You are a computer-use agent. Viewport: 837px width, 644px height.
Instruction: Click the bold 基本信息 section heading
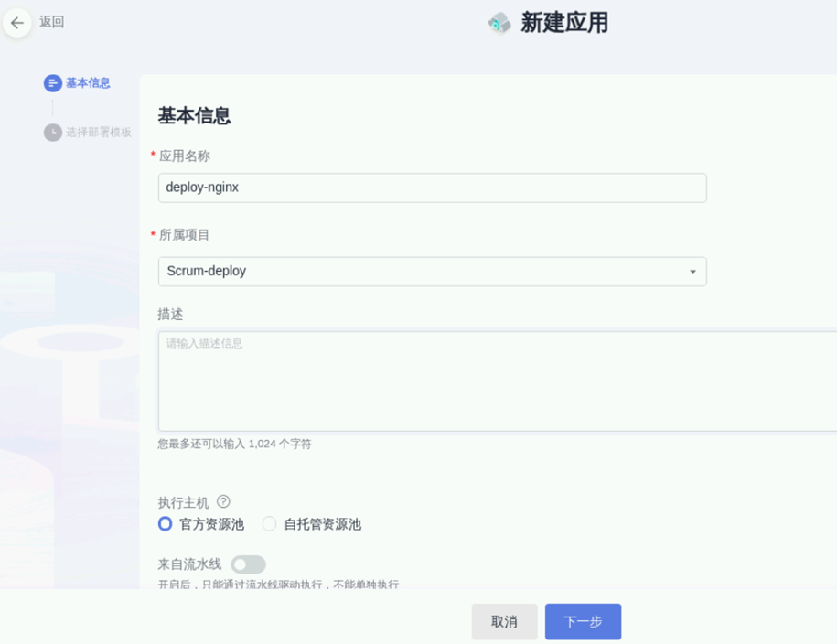click(x=194, y=116)
